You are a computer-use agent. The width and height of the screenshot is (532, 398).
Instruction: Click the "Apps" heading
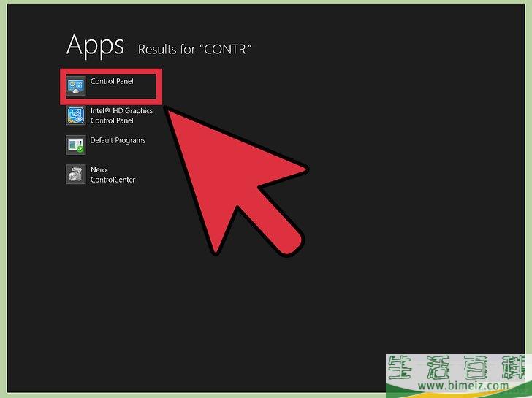coord(95,47)
